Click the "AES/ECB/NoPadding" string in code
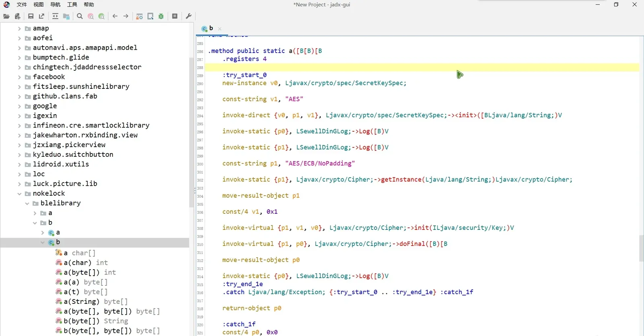The height and width of the screenshot is (336, 644). tap(320, 164)
